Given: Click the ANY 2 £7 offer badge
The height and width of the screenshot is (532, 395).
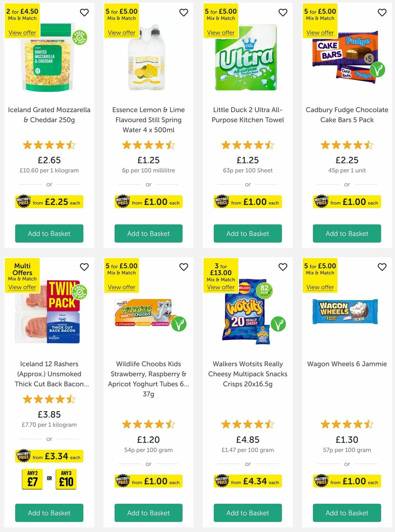Looking at the screenshot, I should (32, 479).
